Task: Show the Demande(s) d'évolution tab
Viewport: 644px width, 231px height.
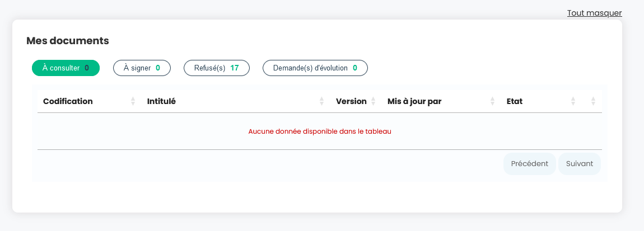Action: point(315,68)
